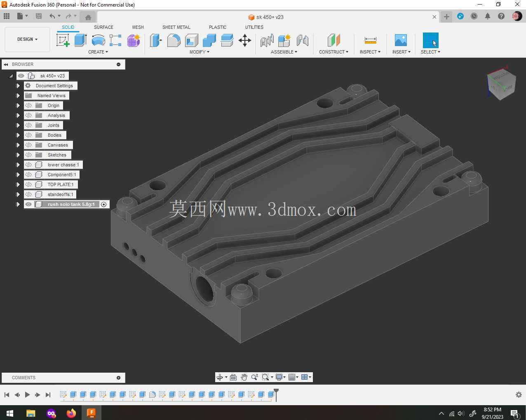Open the Data Panel grid icon
The image size is (526, 420).
pyautogui.click(x=7, y=16)
